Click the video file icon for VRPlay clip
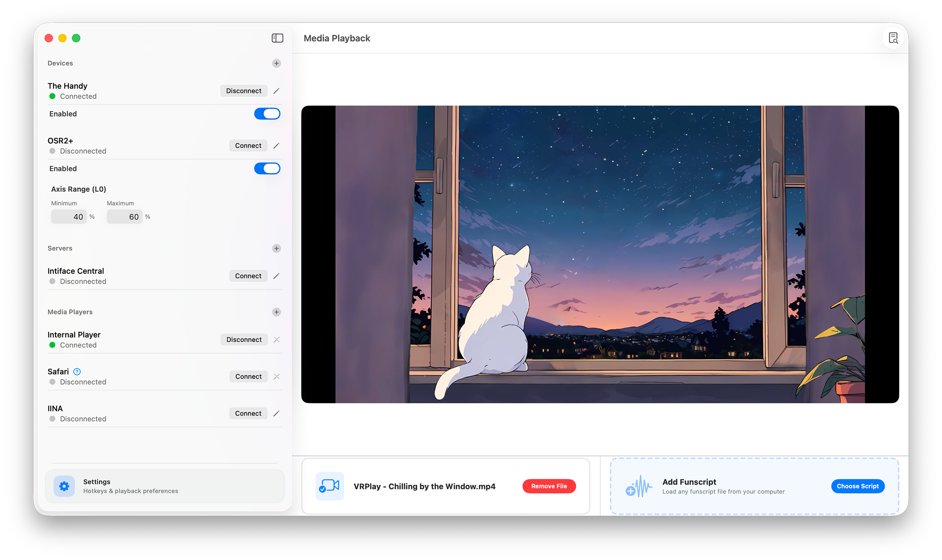942x560 pixels. coord(329,486)
